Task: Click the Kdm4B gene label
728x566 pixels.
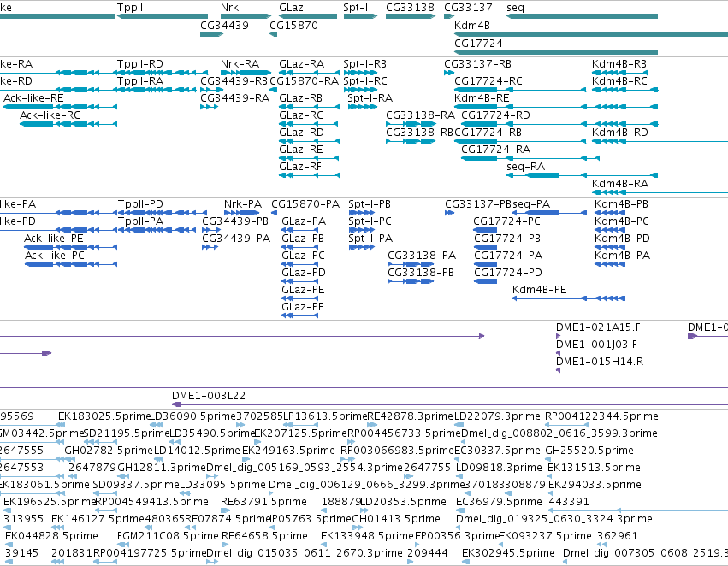Action: click(471, 25)
